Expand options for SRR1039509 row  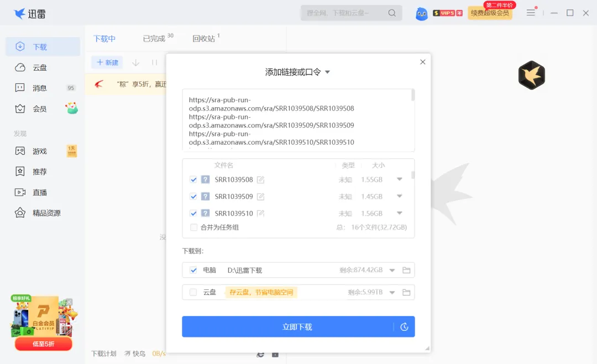click(x=400, y=196)
